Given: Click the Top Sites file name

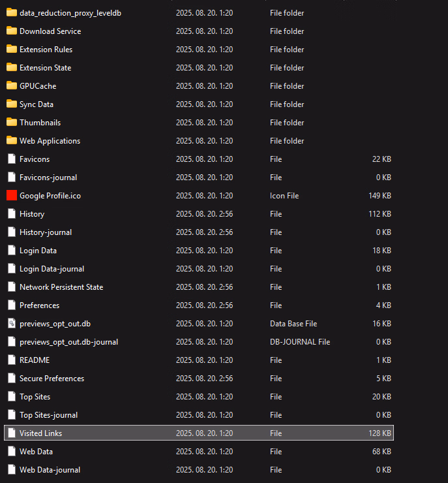Looking at the screenshot, I should [x=35, y=397].
